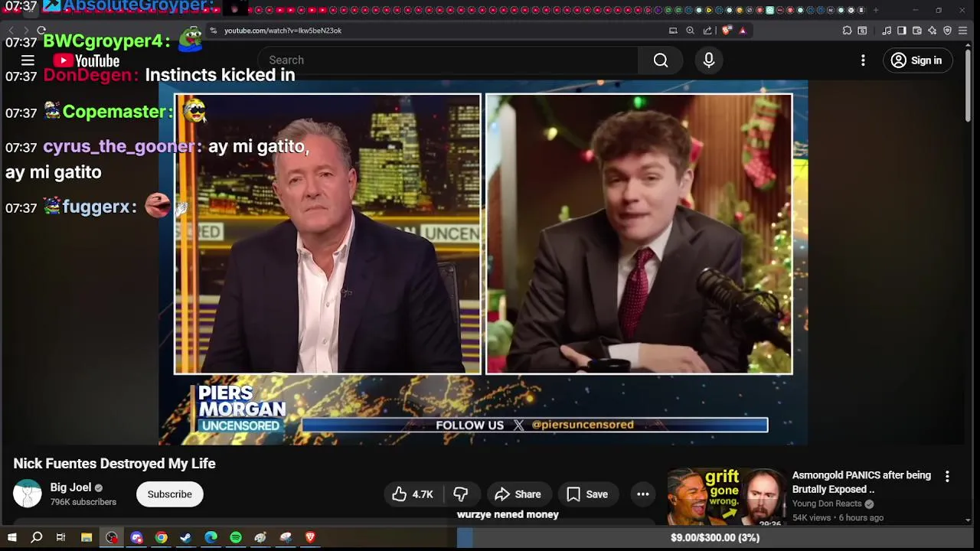Open Young Don Reacts channel name
Screen dimensions: 980x551
[x=827, y=504]
